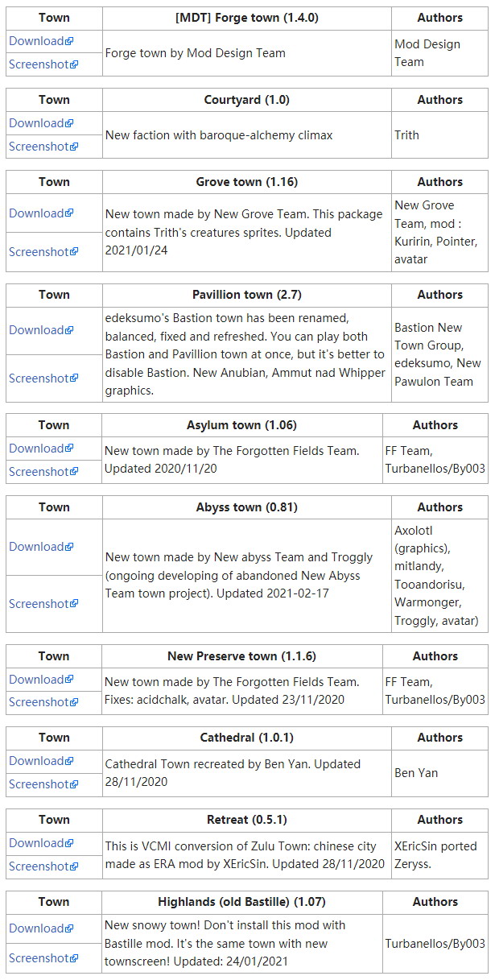Click the external-link icon beside the Retreat Screenshot link
The width and height of the screenshot is (495, 980).
tap(75, 867)
